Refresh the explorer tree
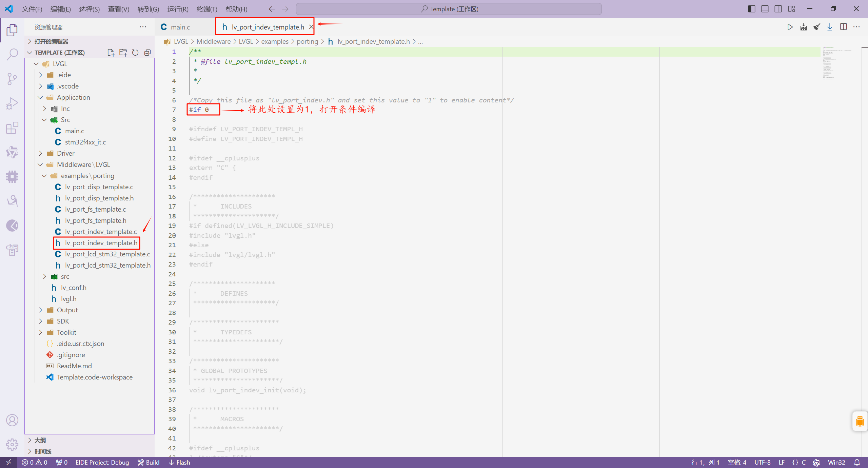Viewport: 868px width, 468px height. tap(135, 53)
